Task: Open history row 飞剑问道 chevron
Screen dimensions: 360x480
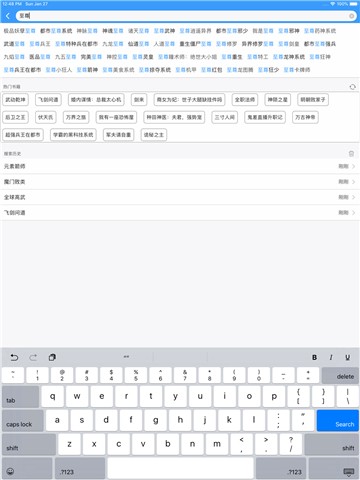Action: (353, 212)
